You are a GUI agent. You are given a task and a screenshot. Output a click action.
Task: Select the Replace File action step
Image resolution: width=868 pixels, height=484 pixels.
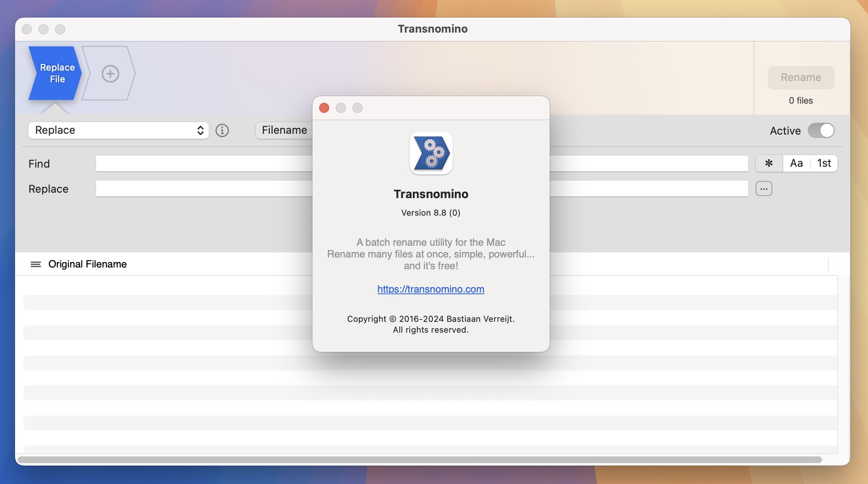point(55,73)
